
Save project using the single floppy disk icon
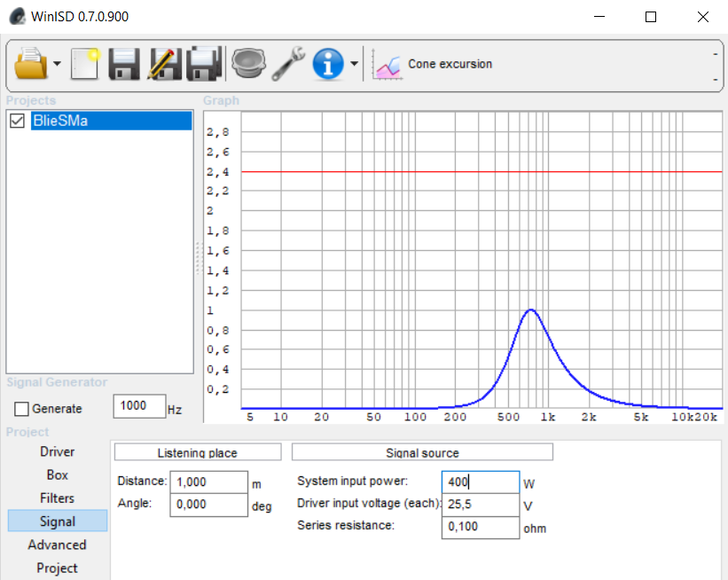124,64
